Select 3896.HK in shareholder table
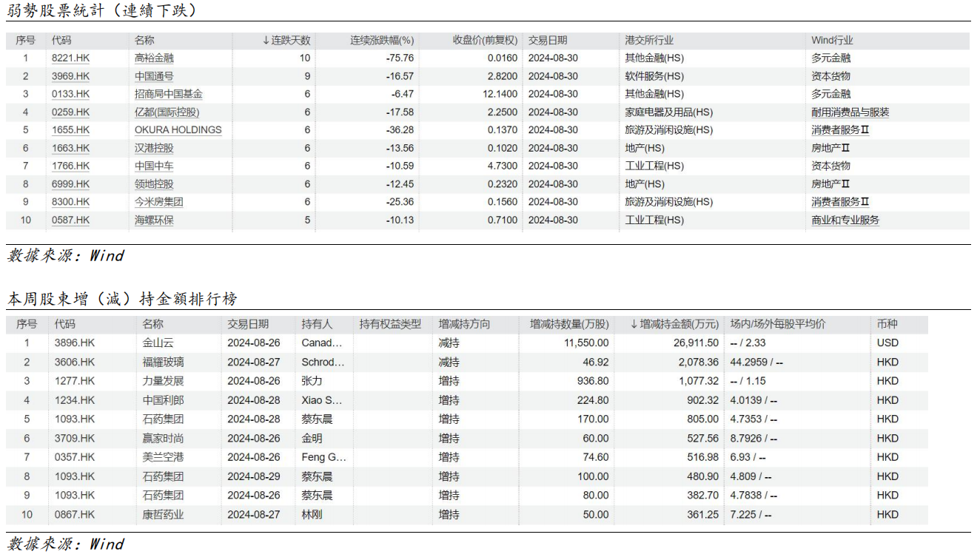The height and width of the screenshot is (560, 980). (x=75, y=343)
